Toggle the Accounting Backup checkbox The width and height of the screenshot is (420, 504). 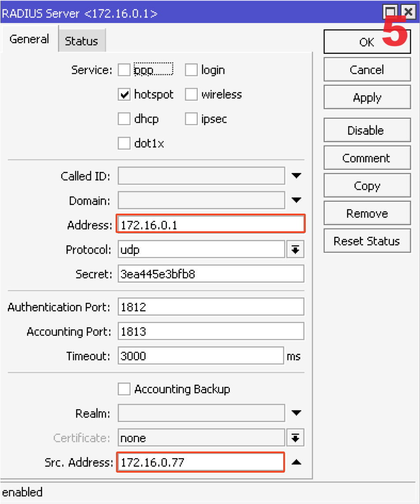(124, 389)
